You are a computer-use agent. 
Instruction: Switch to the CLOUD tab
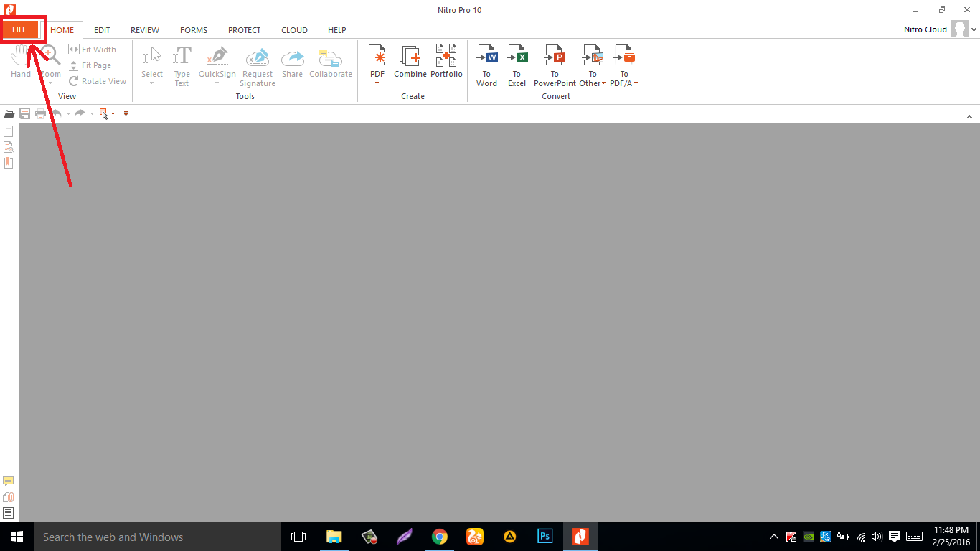point(294,30)
